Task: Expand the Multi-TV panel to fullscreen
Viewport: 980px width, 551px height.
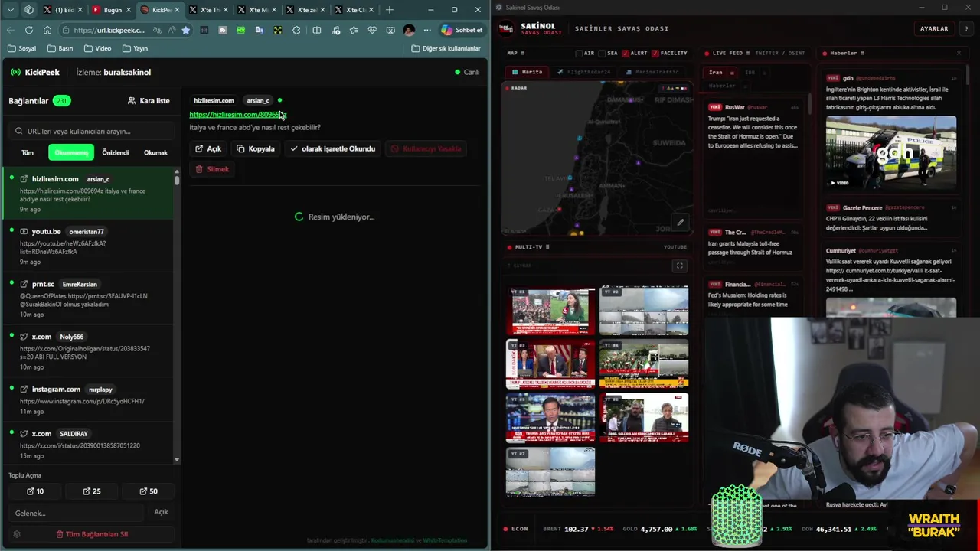Action: click(679, 266)
